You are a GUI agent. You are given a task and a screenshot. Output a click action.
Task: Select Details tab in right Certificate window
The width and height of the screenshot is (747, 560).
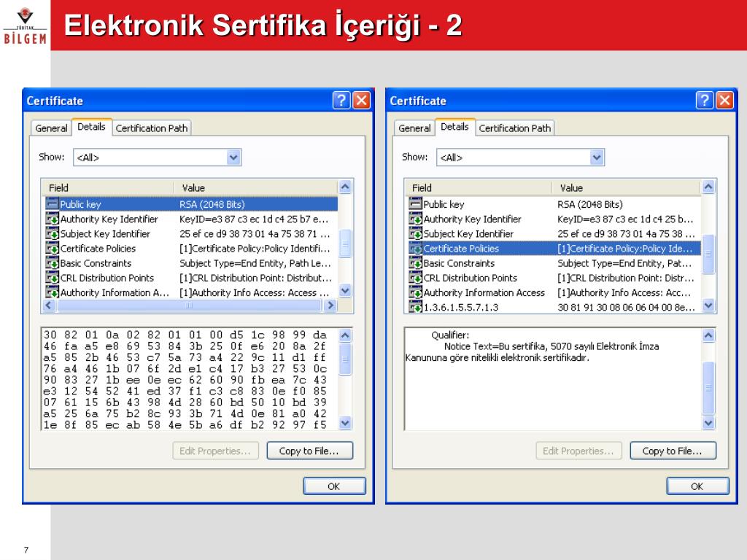coord(455,127)
